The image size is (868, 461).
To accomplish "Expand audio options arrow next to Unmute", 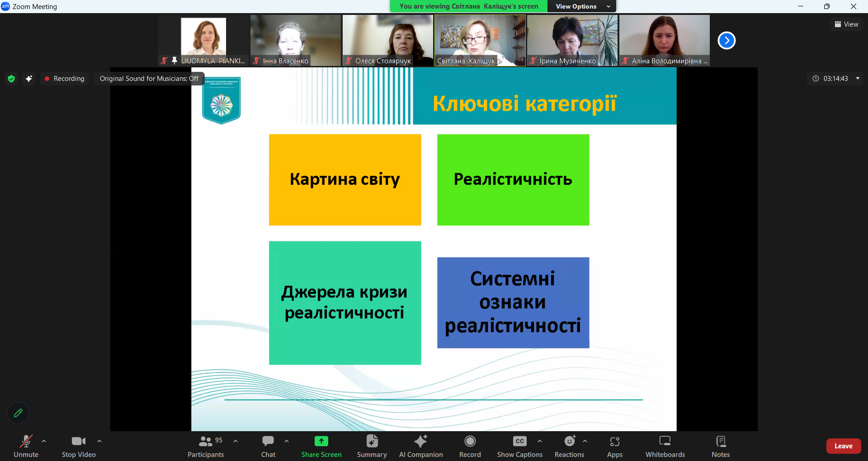I will pos(44,441).
